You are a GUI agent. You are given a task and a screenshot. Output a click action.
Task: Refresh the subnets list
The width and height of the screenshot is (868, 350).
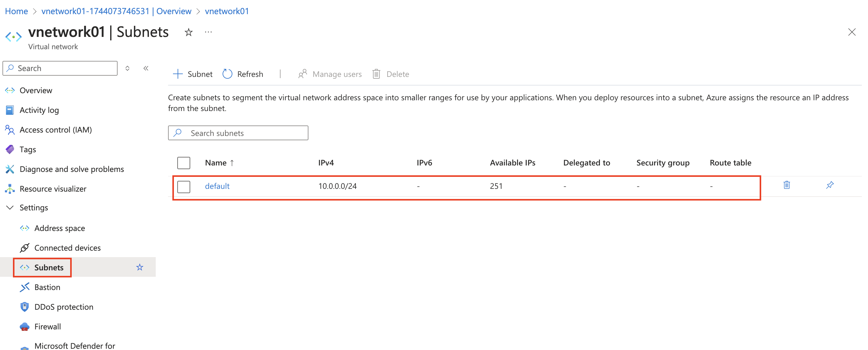pos(243,74)
